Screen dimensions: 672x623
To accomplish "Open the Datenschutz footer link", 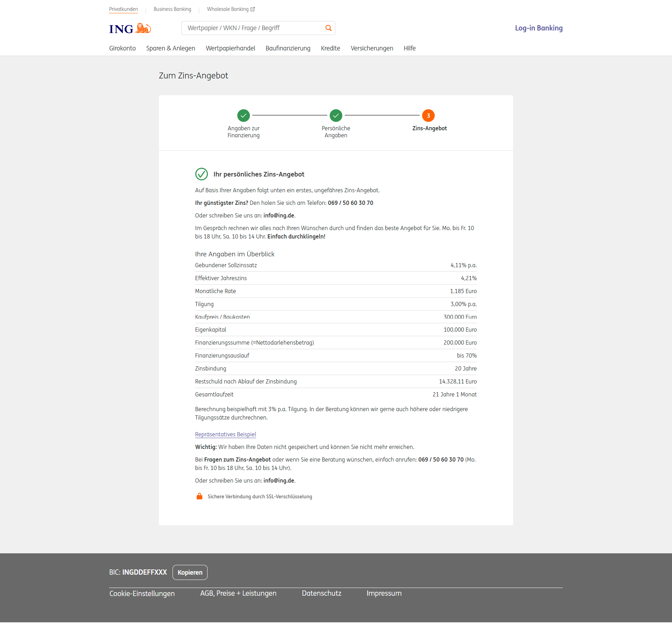I will pyautogui.click(x=321, y=593).
